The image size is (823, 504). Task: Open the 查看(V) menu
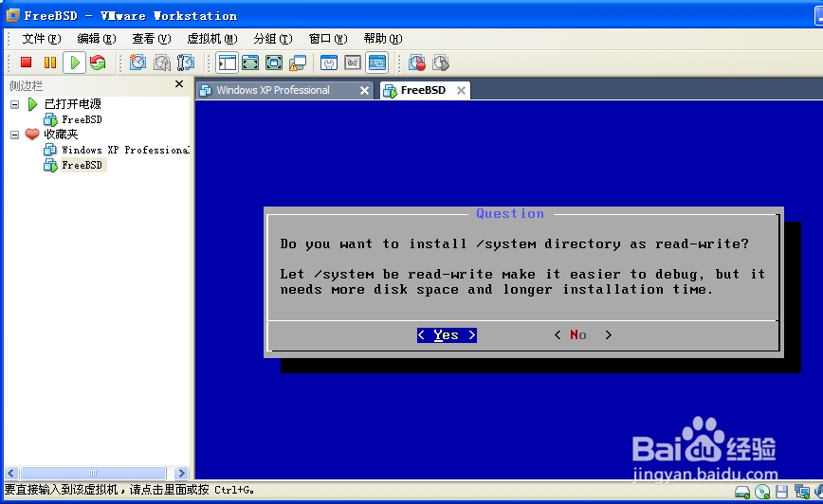[x=151, y=39]
